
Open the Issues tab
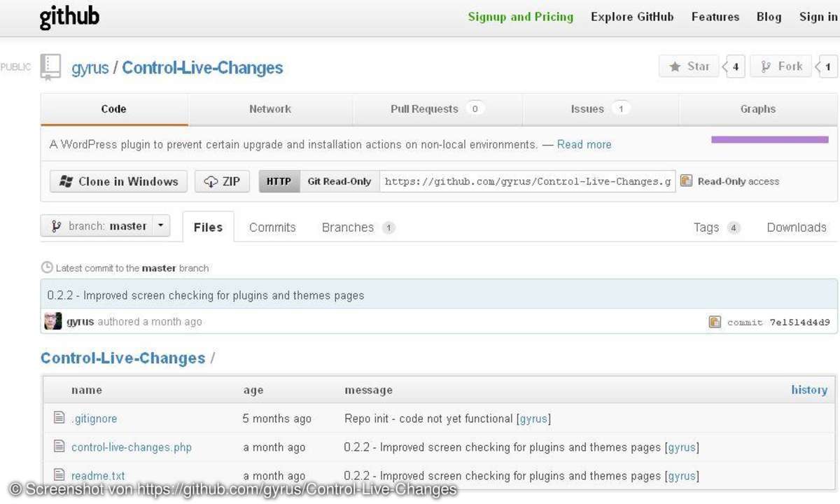tap(601, 109)
